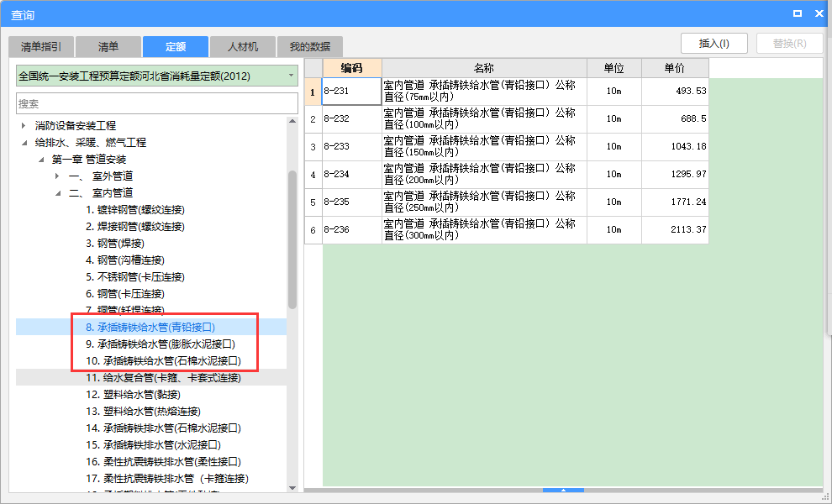Select 14. 承插铸铁排水管(石棉水泥接口) item

[163, 428]
